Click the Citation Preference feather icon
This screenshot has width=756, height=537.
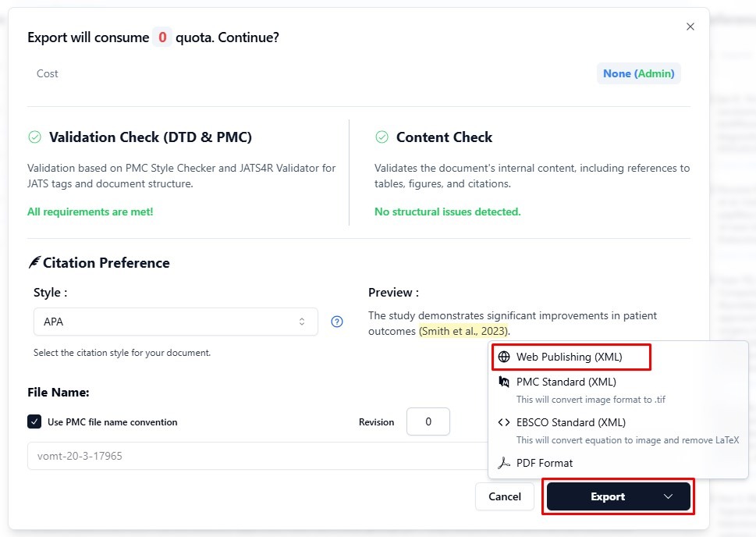(x=34, y=263)
